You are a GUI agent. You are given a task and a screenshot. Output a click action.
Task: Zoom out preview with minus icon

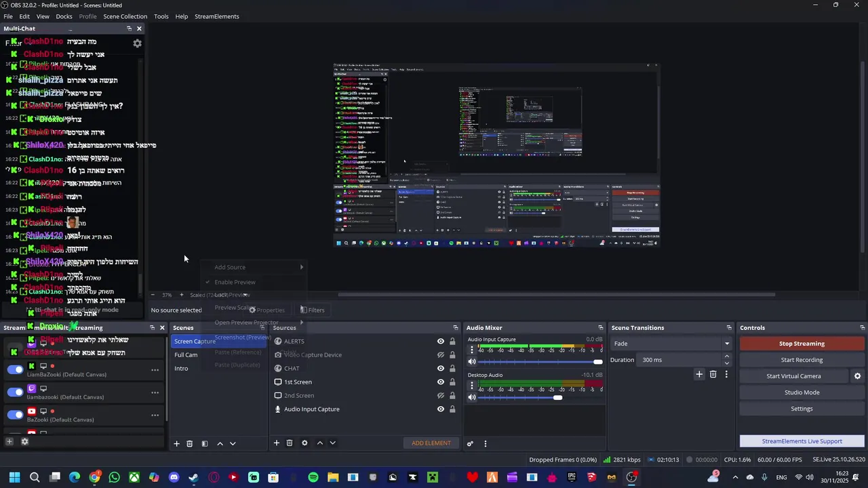click(x=152, y=295)
